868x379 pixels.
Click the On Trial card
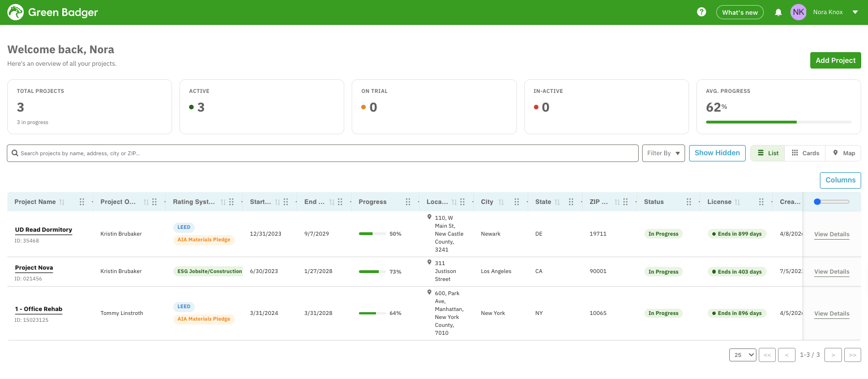pyautogui.click(x=434, y=107)
